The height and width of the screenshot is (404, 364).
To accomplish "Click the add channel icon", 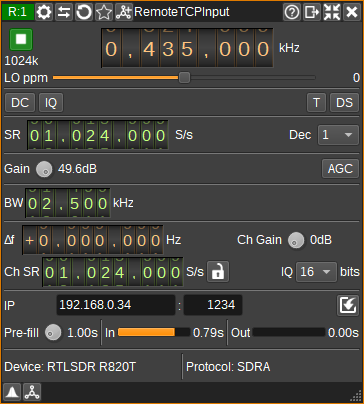I will pos(124,12).
